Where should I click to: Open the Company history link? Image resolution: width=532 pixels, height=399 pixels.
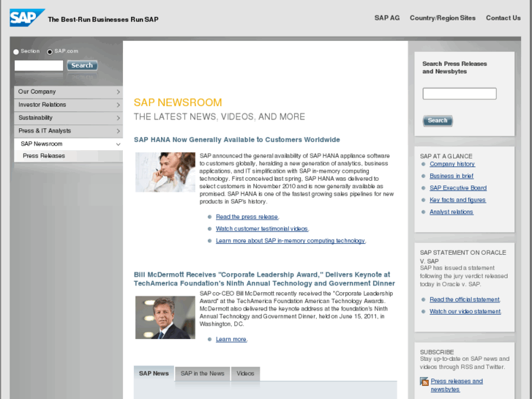452,164
